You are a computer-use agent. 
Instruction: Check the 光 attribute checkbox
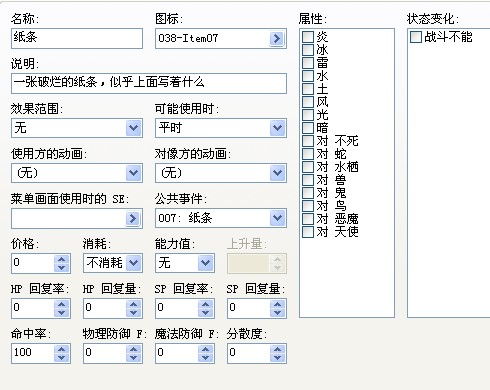(x=308, y=115)
